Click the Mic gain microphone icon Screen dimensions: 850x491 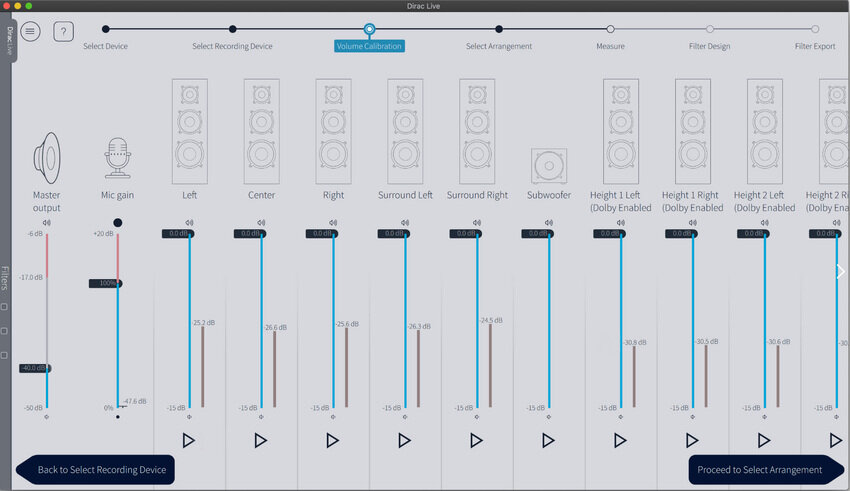118,158
